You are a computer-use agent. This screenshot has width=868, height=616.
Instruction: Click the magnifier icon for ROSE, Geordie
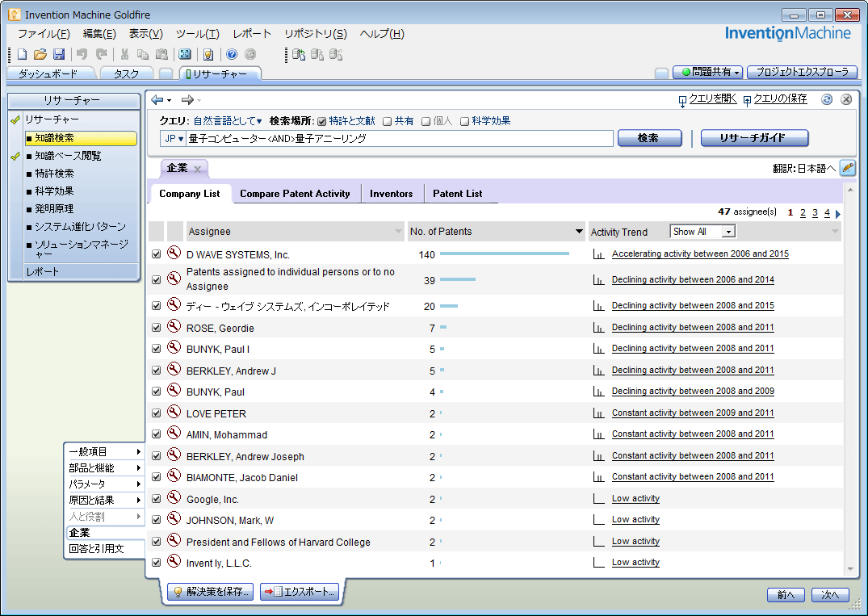(174, 326)
